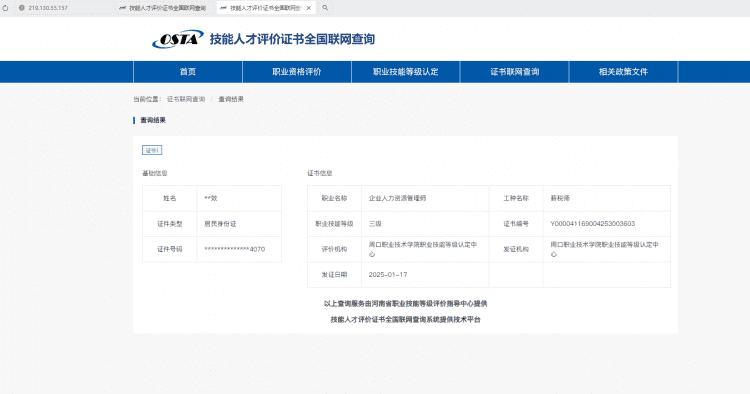Image resolution: width=750 pixels, height=394 pixels.
Task: Click the line 技能人才评价证书全国联网查询系统提供技术平台
Action: (406, 319)
